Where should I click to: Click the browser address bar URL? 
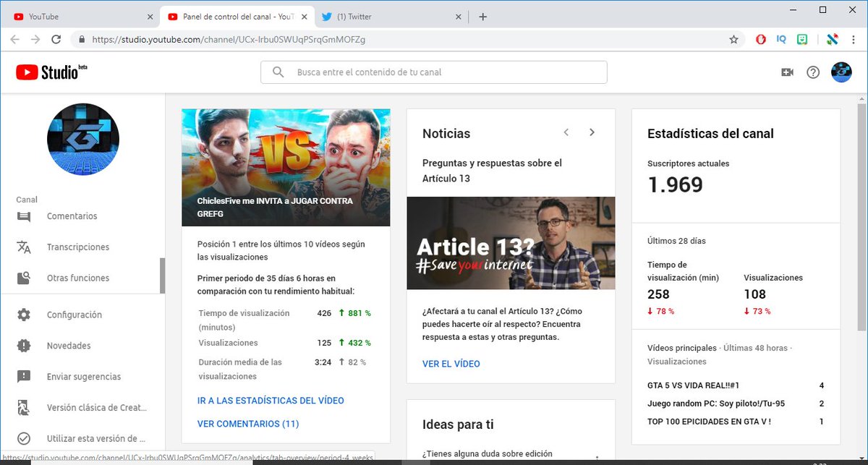[x=229, y=40]
